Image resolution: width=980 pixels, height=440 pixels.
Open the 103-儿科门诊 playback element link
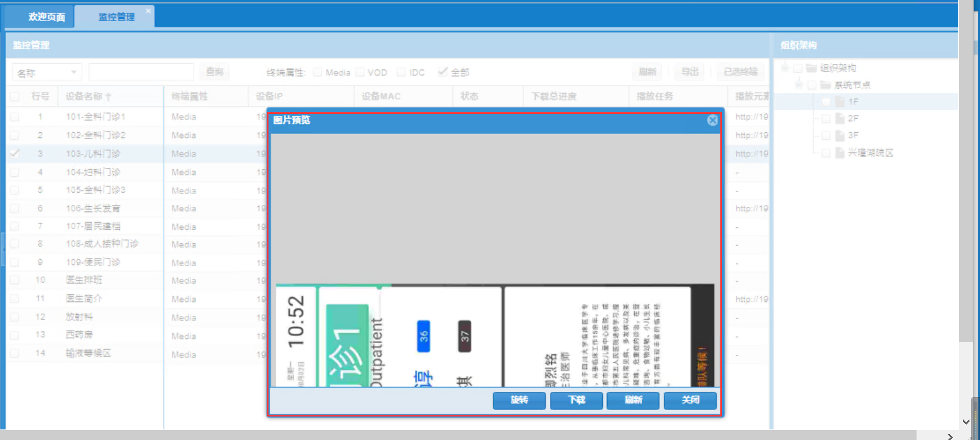(751, 153)
